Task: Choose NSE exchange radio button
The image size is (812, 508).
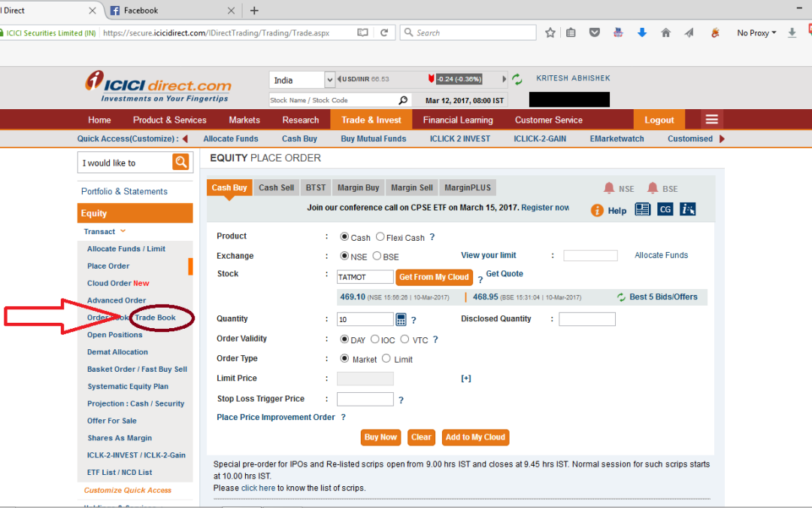Action: coord(344,256)
